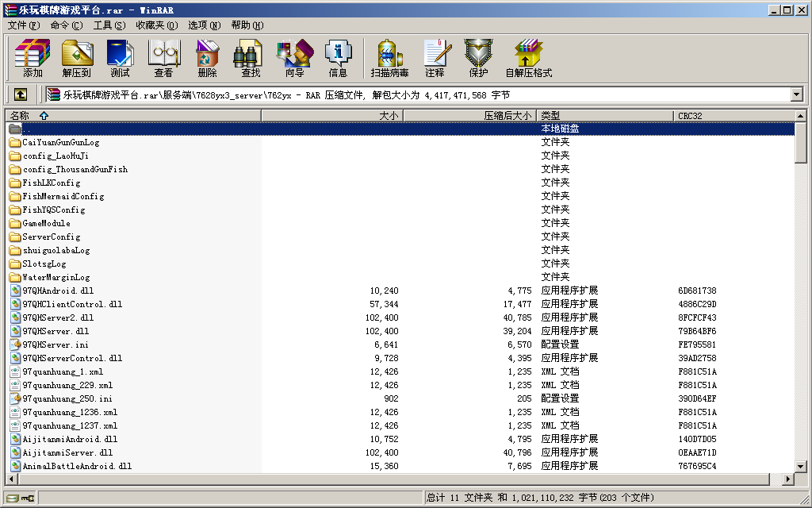Viewport: 812px width, 508px height.
Task: Open the 查看 (View) file tool
Action: 163,58
